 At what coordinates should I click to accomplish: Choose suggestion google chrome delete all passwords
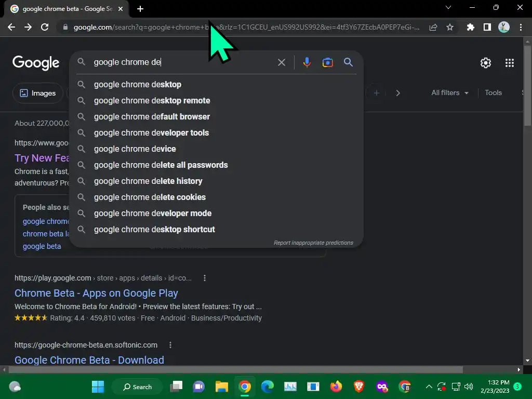tap(217, 165)
